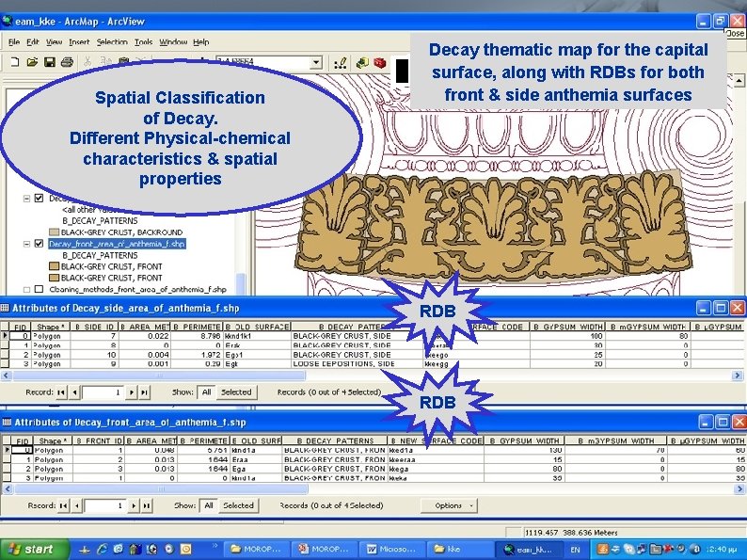Image resolution: width=747 pixels, height=560 pixels.
Task: Click BLACK-GREY CRUST, BACKROUND legend color swatch
Action: click(x=54, y=232)
